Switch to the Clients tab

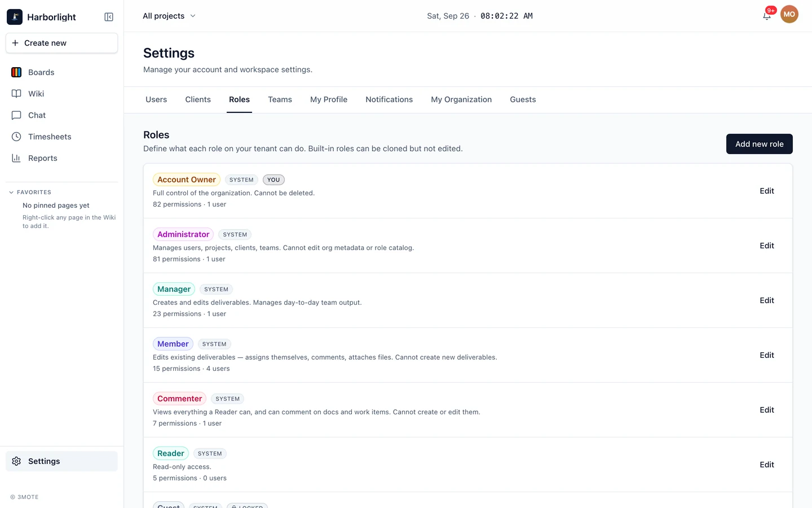click(x=198, y=99)
